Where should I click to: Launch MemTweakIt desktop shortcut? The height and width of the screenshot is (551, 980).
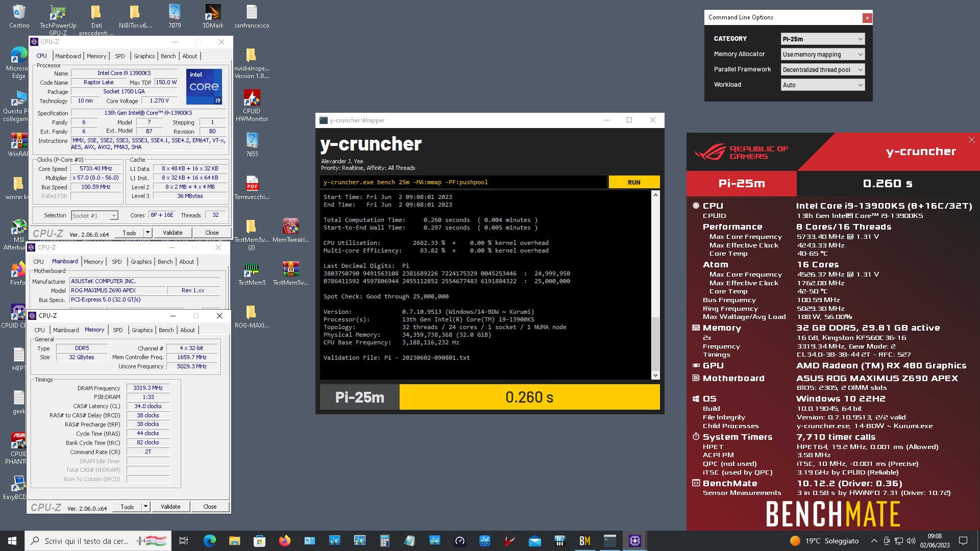point(290,230)
